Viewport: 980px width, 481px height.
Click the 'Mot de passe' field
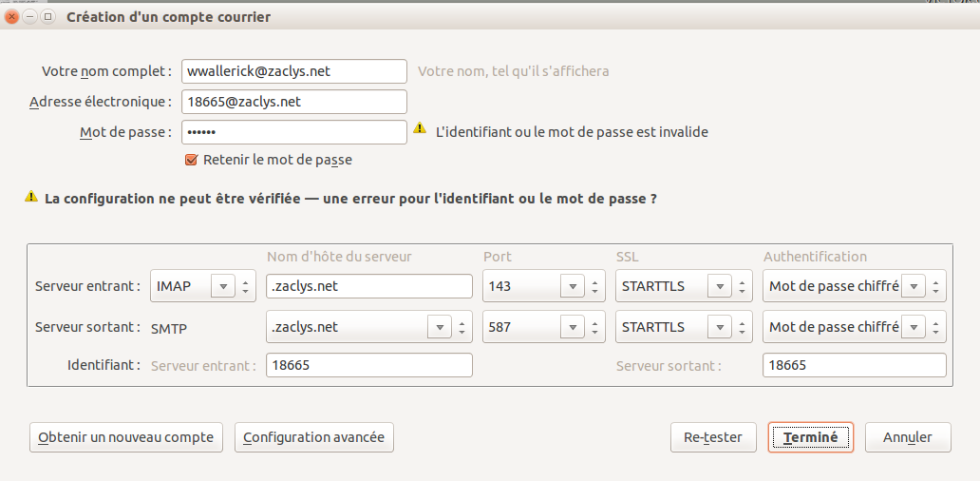[293, 132]
